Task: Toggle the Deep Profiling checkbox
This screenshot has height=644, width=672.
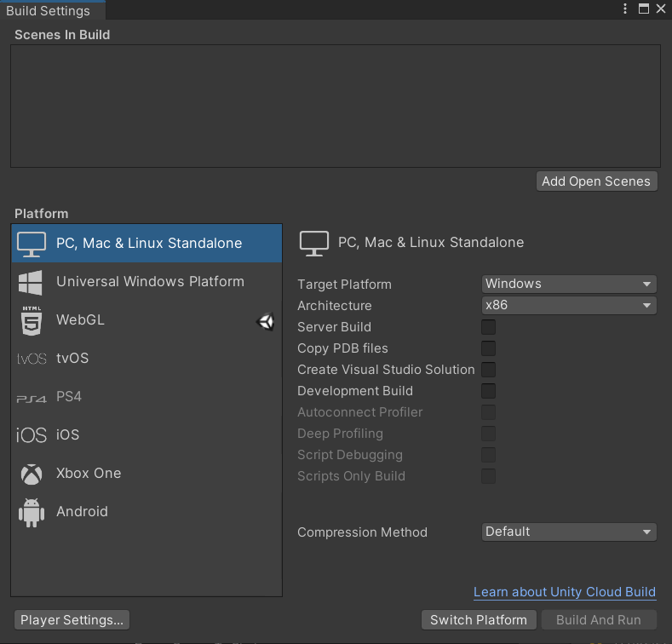Action: tap(489, 434)
